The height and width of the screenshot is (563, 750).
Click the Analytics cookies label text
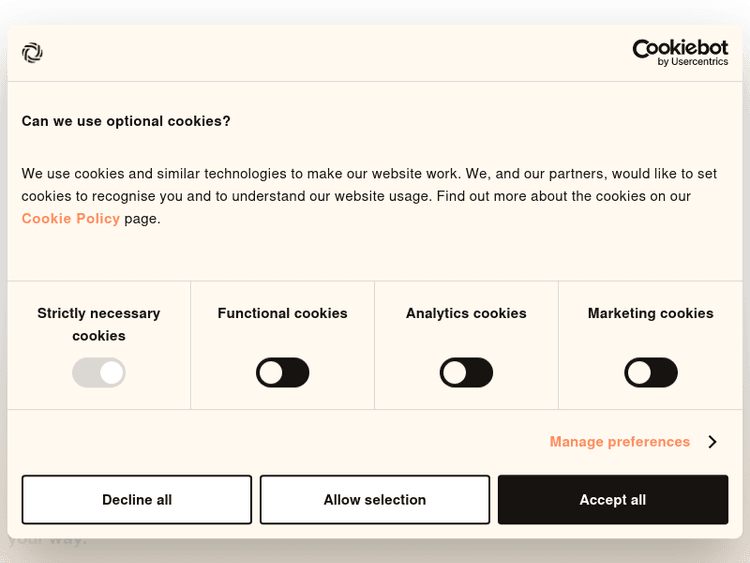466,313
